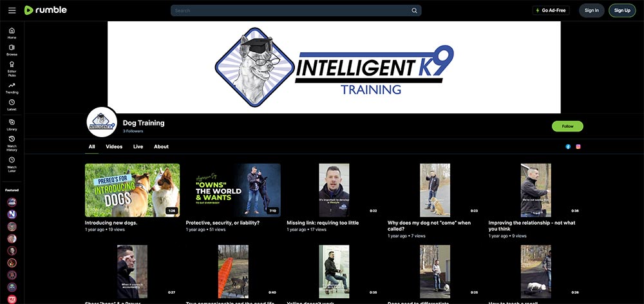Viewport: 644px width, 304px height.
Task: Click the Intelligent K9 Training banner
Action: (x=334, y=68)
